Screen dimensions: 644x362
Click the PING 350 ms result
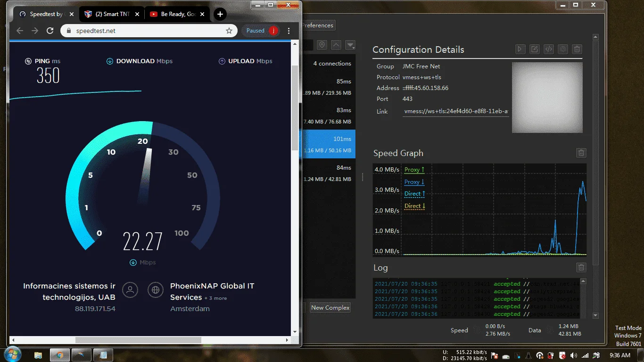(x=48, y=76)
